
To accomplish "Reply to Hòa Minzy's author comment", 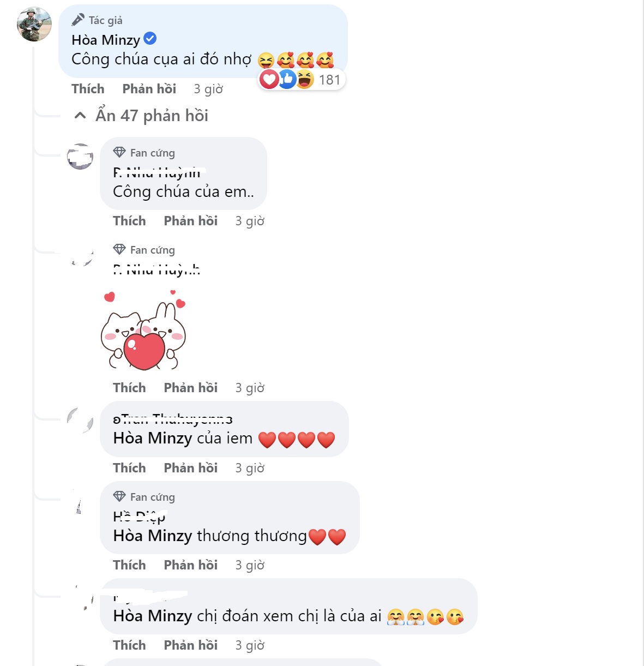I will coord(149,89).
